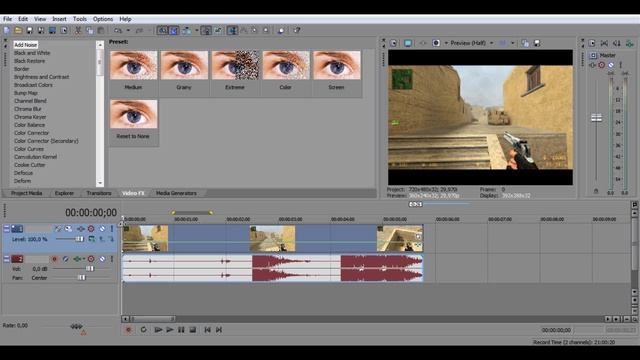Click Mixer Audio Properties icon
This screenshot has height=360, width=640.
coord(592,43)
